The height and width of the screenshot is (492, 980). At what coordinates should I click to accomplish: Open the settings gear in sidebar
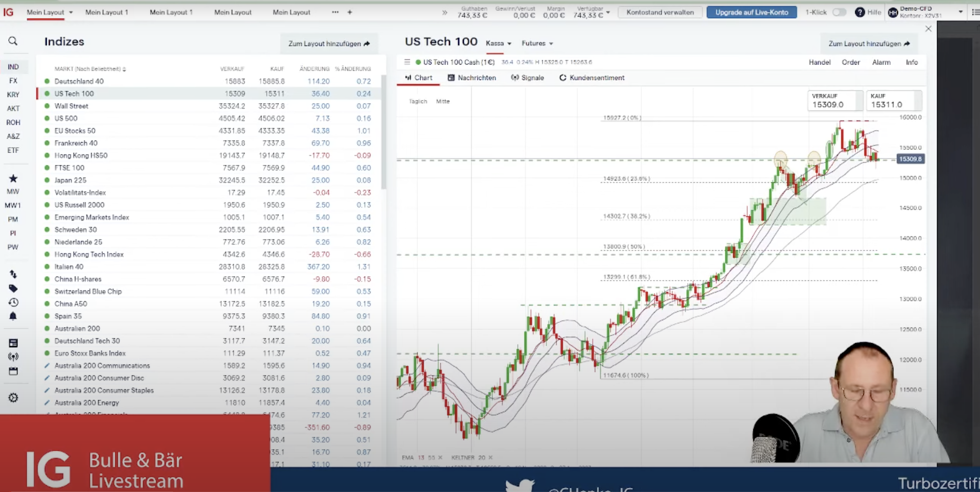(x=13, y=398)
